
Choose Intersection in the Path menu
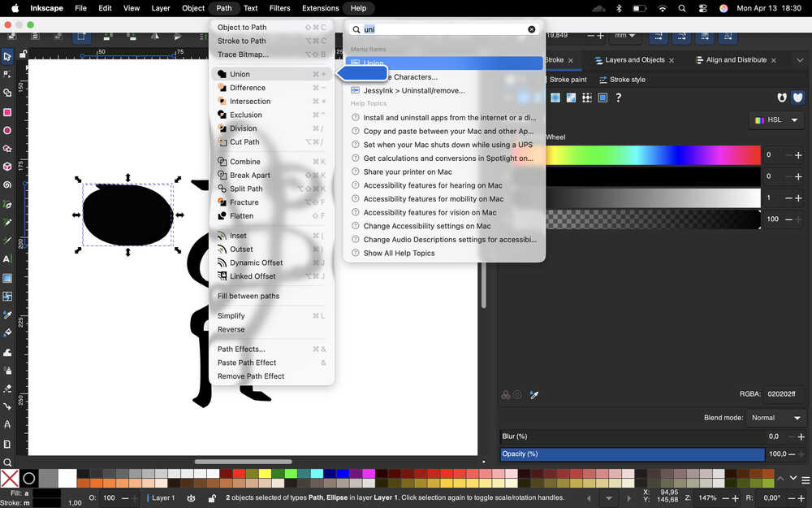[272, 101]
